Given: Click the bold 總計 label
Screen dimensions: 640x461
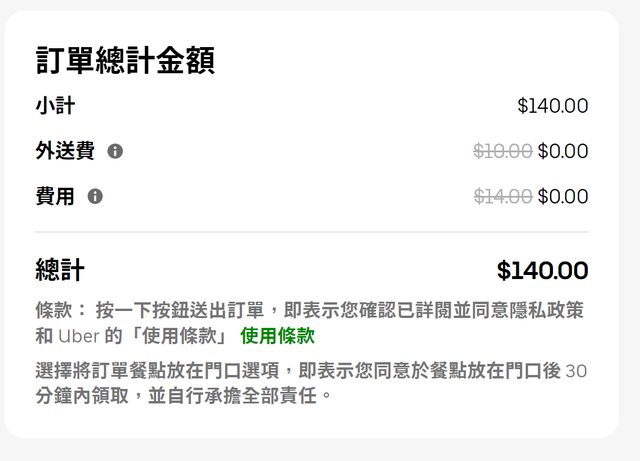Looking at the screenshot, I should 60,270.
